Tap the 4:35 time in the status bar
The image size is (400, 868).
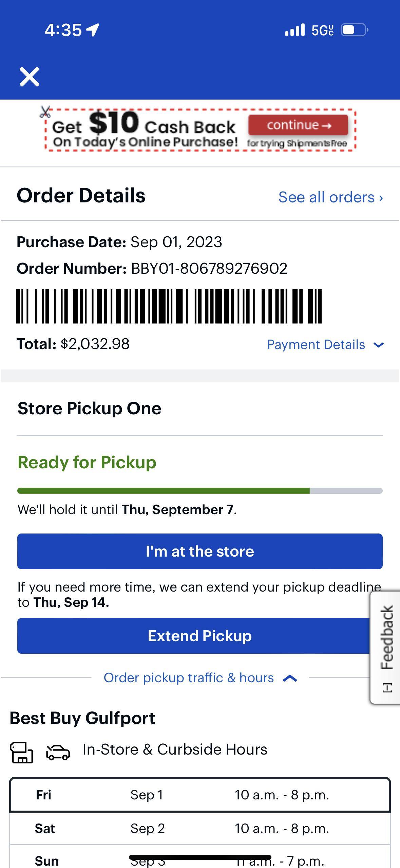pyautogui.click(x=64, y=30)
